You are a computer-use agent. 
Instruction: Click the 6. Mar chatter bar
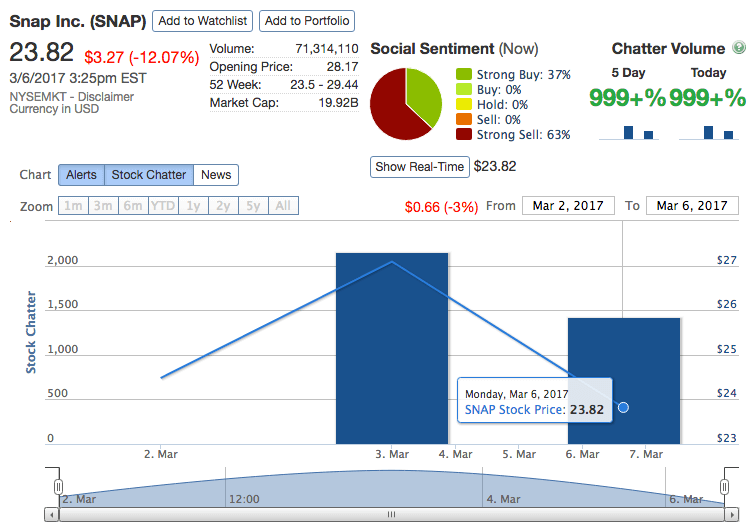point(624,381)
